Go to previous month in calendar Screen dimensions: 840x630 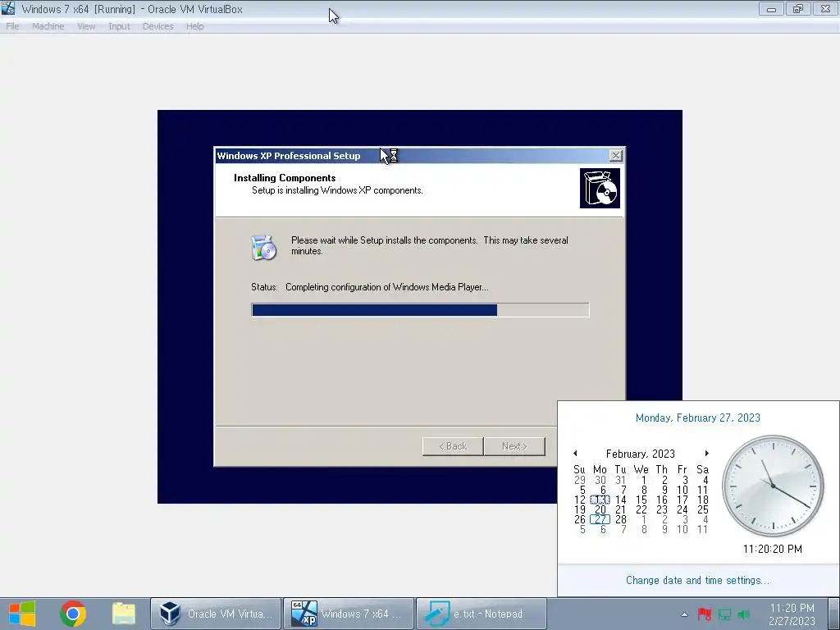(575, 453)
